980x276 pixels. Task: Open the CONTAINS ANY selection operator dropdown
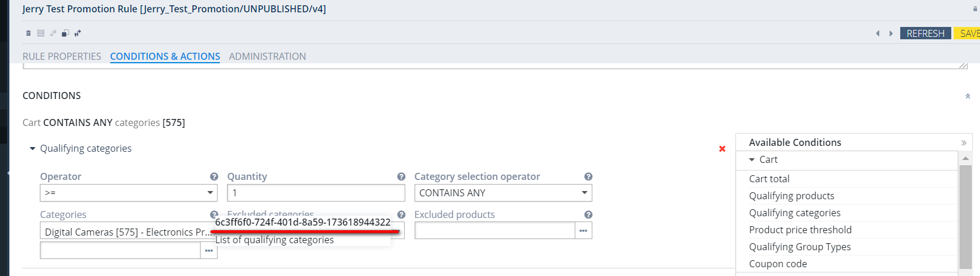coord(503,193)
